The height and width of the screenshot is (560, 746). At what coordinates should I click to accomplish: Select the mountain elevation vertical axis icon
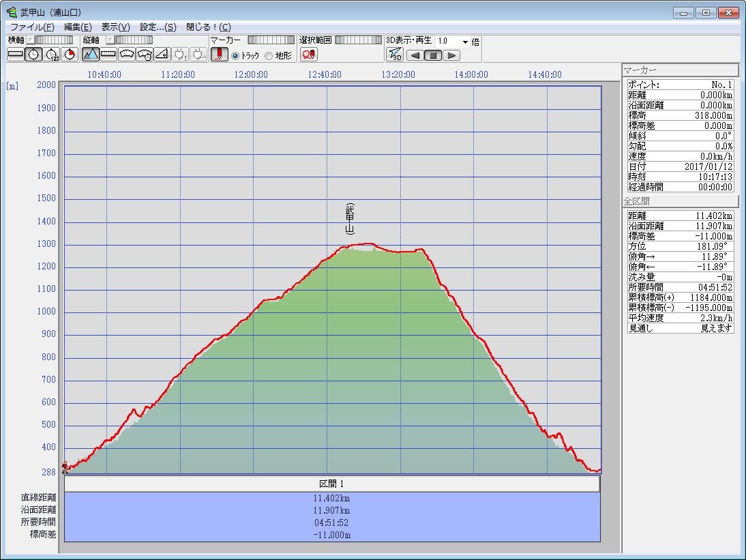click(x=91, y=55)
